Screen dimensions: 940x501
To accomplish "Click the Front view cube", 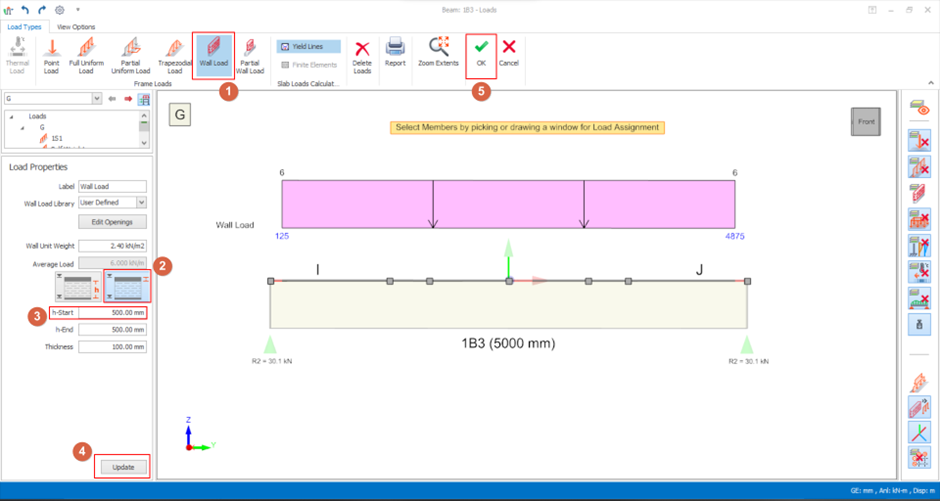I will point(864,121).
